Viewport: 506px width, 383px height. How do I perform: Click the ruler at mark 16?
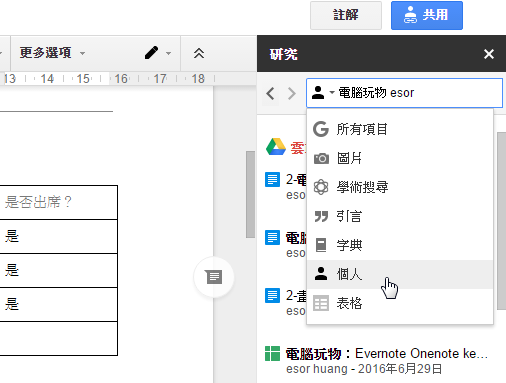[x=121, y=79]
